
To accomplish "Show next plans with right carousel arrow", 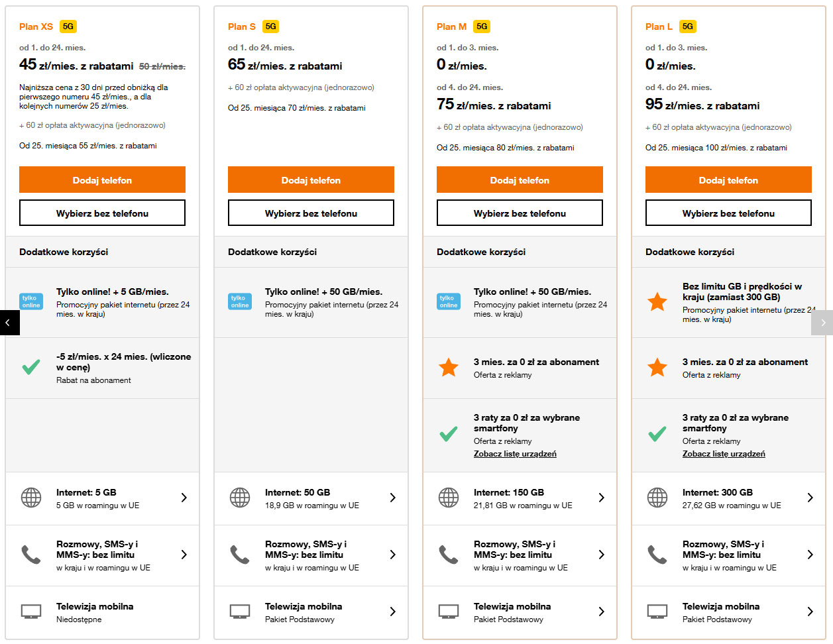I will pyautogui.click(x=822, y=323).
